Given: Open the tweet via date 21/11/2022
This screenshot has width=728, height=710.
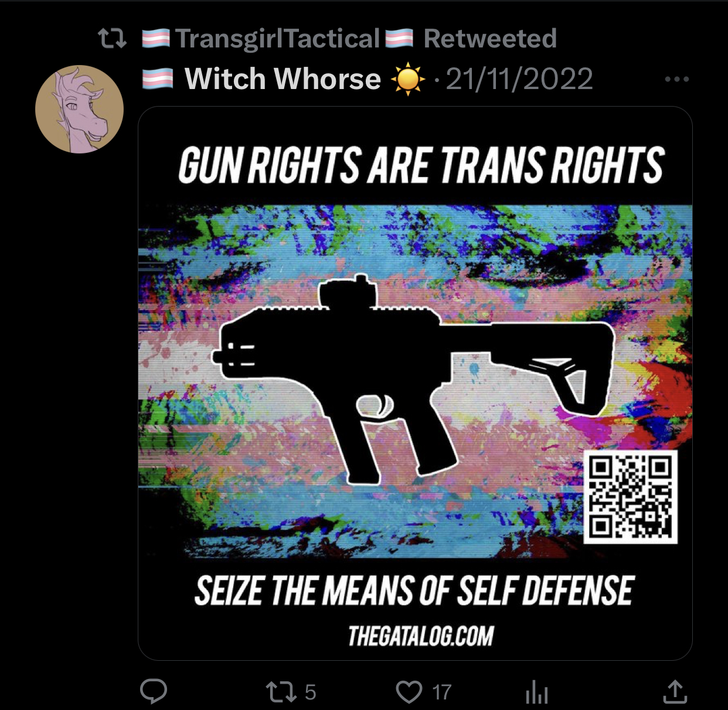Looking at the screenshot, I should click(519, 79).
